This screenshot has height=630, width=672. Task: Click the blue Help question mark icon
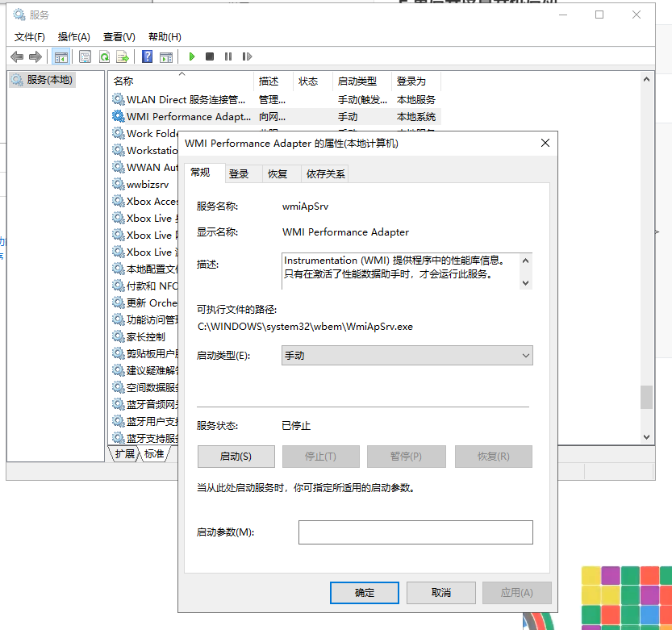(x=148, y=56)
